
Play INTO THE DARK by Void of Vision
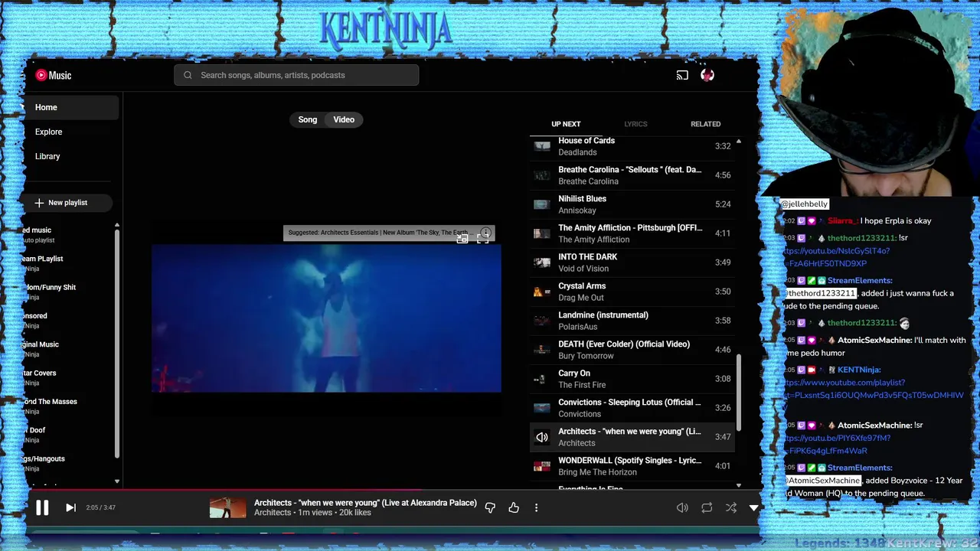coord(632,262)
